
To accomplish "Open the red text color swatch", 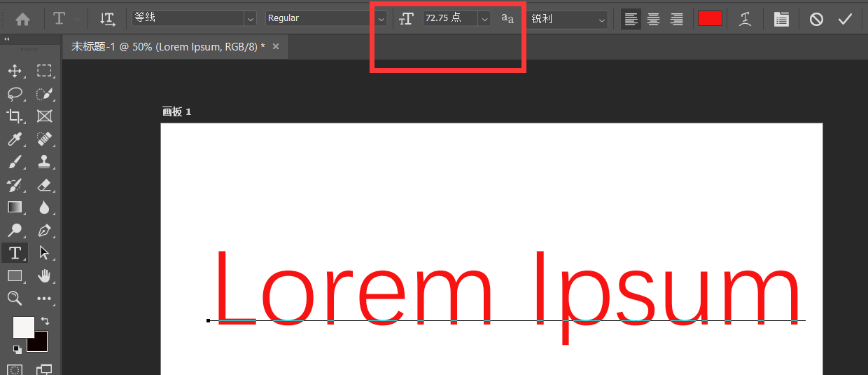I will (710, 18).
